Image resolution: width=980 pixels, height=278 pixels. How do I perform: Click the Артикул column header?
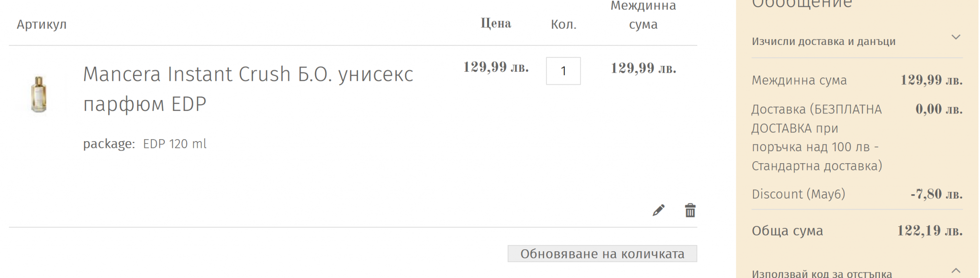42,24
